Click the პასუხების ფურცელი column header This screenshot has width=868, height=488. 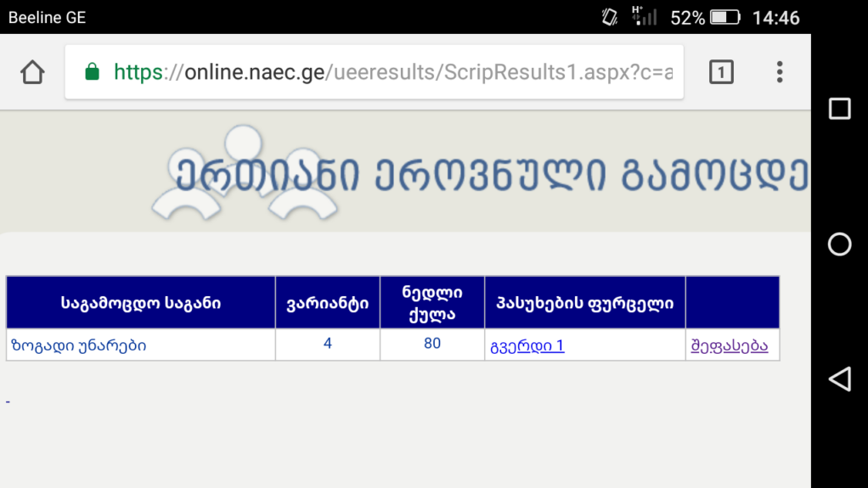pos(584,302)
